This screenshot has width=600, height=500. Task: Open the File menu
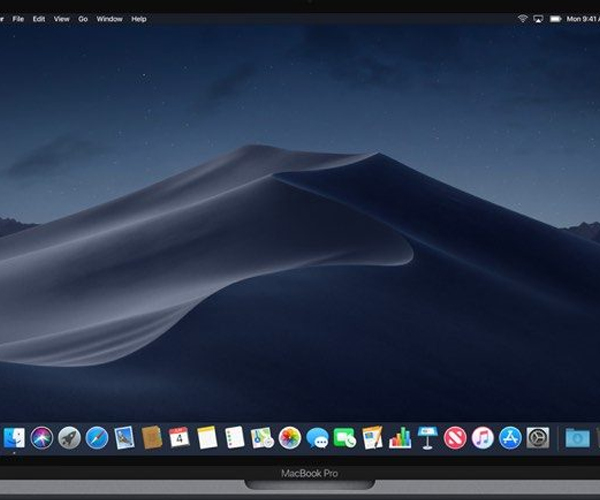18,19
